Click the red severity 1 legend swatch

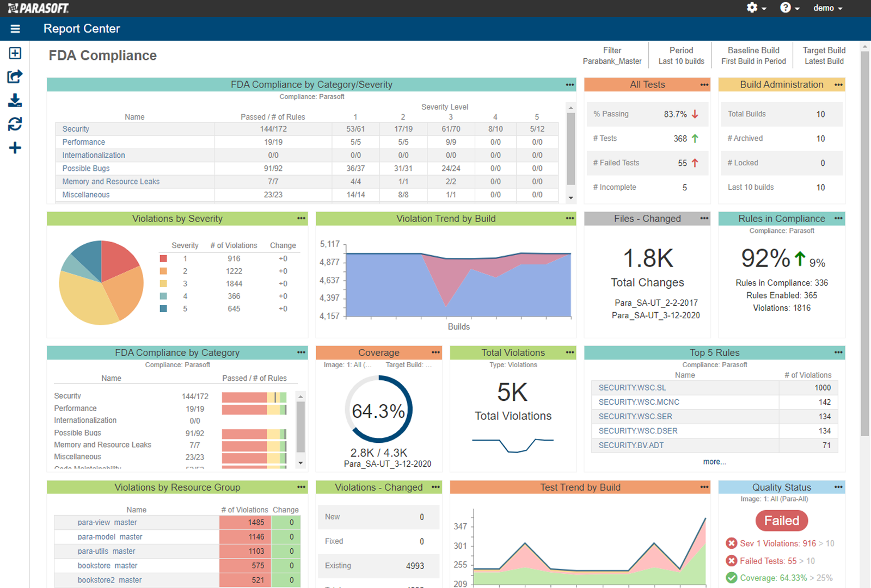pyautogui.click(x=163, y=258)
